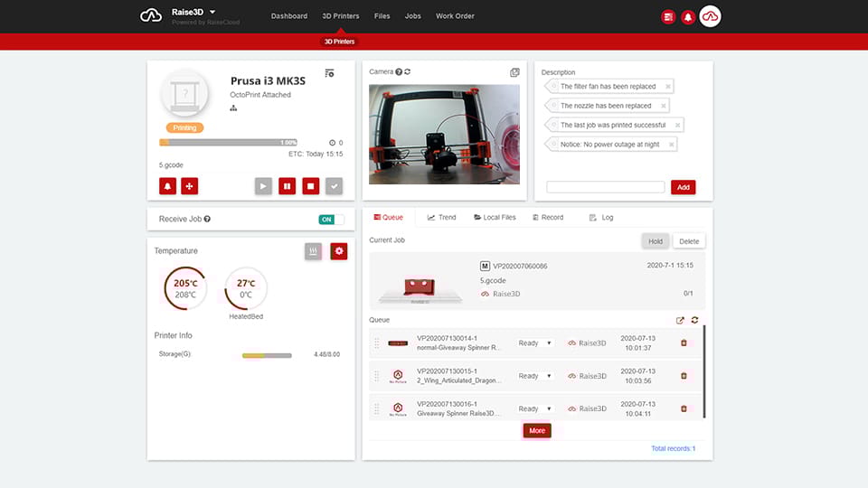Click the resume play button

[263, 186]
